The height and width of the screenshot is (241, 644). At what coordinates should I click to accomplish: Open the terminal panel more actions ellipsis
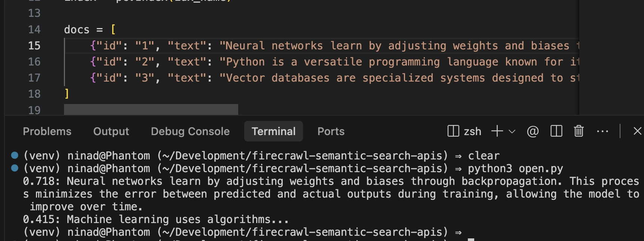pos(602,131)
